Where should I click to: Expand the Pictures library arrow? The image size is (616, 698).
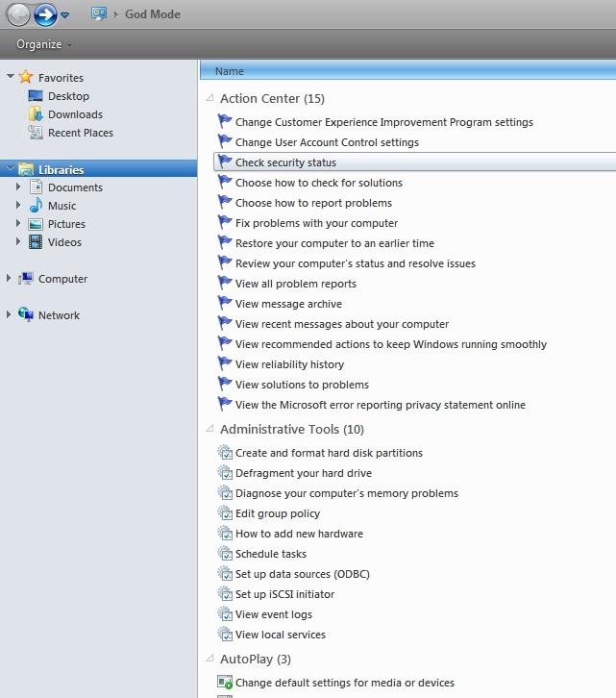point(18,223)
